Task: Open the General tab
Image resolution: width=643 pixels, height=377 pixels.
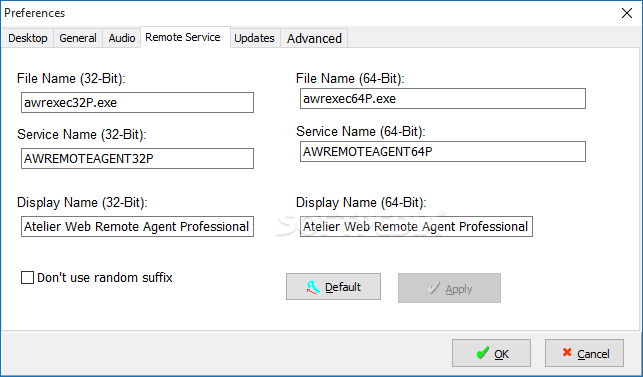Action: point(78,38)
